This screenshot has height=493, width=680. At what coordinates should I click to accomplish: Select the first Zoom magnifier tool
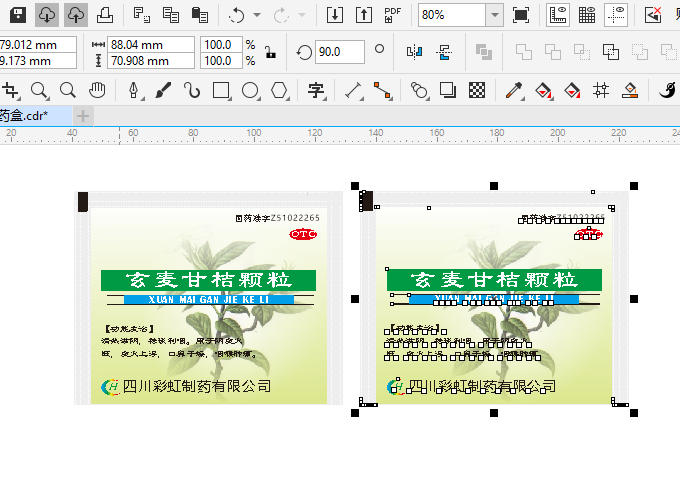(x=39, y=91)
